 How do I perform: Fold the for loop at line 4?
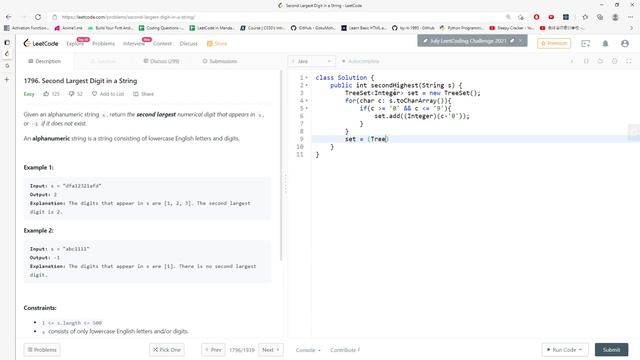[x=307, y=100]
